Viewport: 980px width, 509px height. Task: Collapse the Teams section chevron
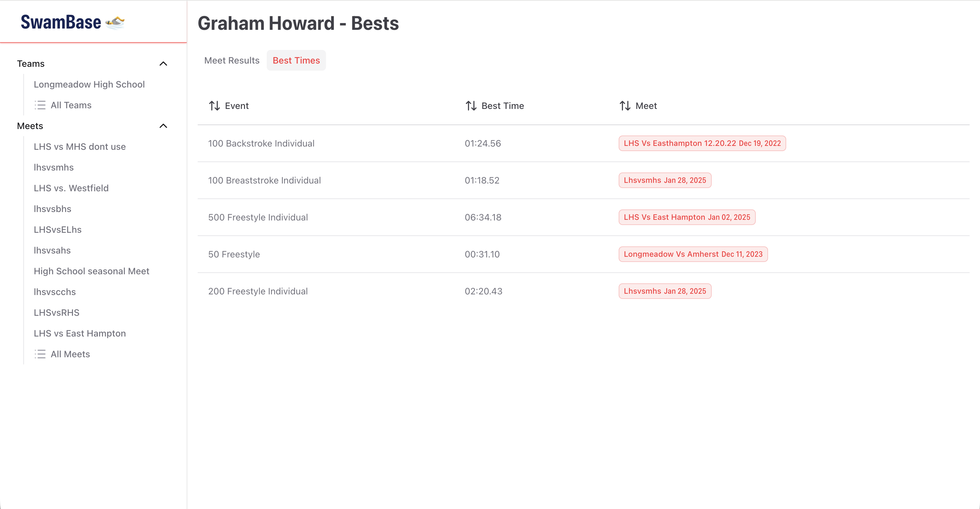click(x=163, y=64)
